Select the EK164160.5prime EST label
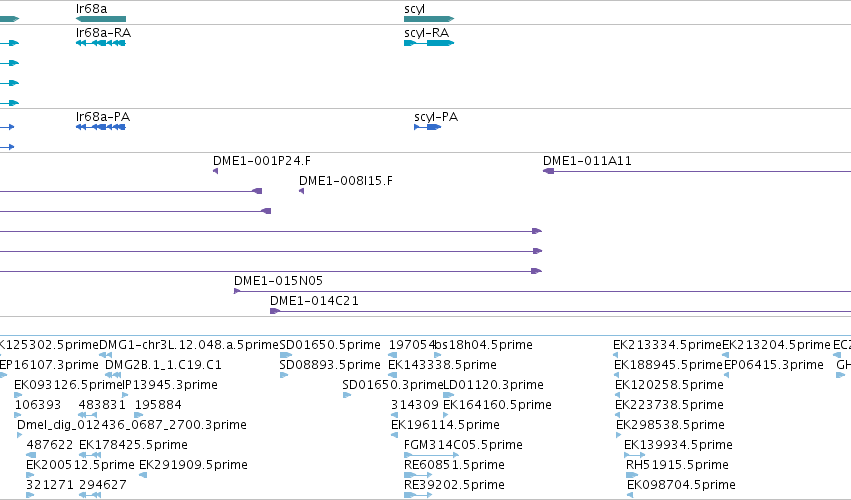 point(497,405)
